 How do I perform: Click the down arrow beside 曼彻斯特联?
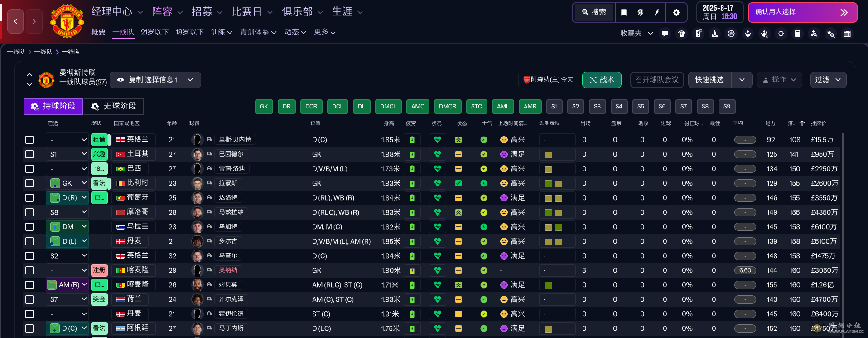29,84
